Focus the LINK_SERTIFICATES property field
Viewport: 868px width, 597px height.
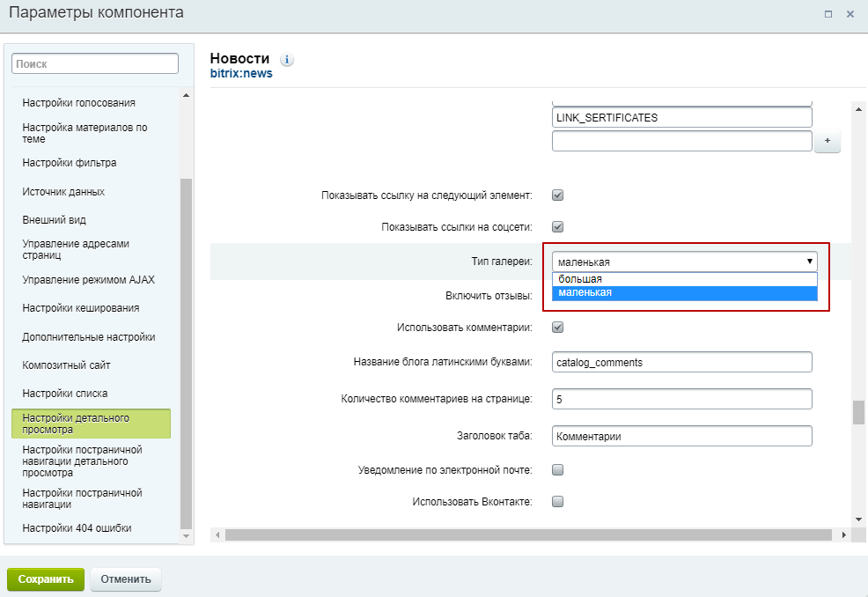681,117
